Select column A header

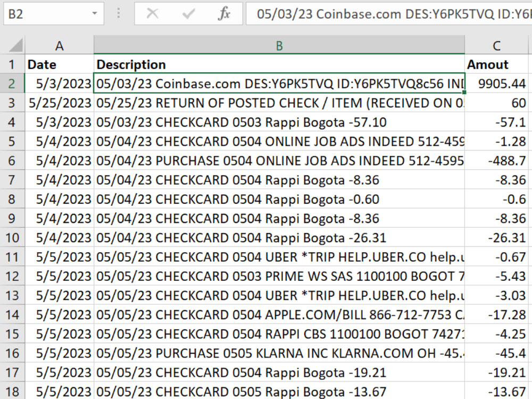tap(59, 45)
